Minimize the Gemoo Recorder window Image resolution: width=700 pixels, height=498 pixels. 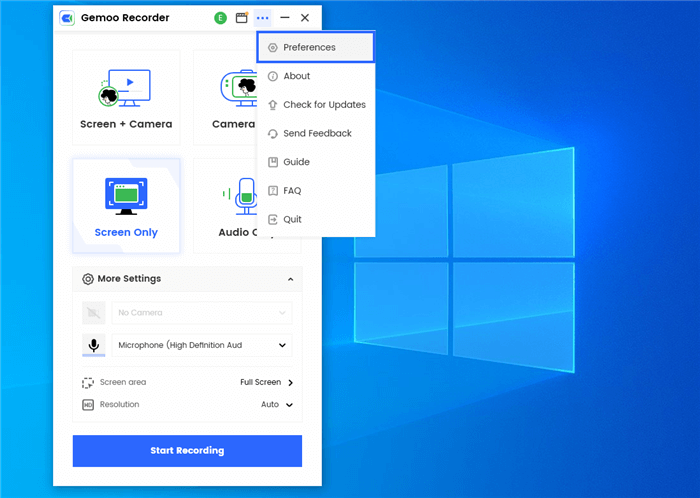click(285, 18)
